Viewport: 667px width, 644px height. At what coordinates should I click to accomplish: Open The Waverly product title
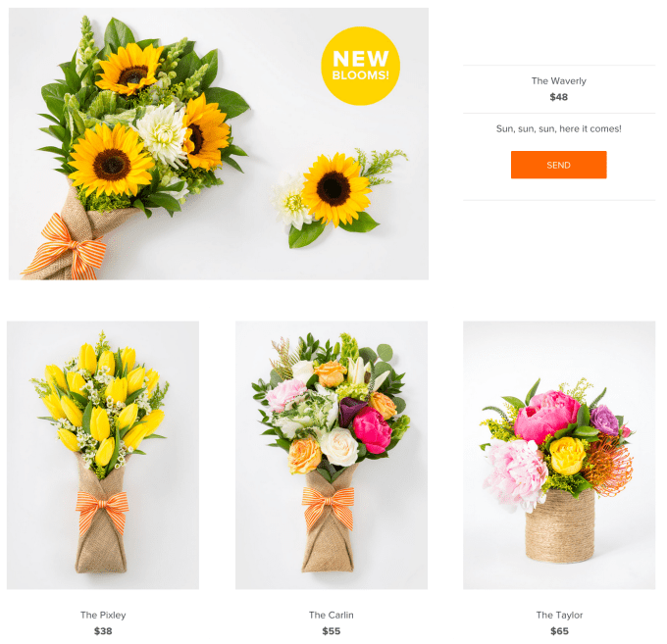click(x=558, y=80)
